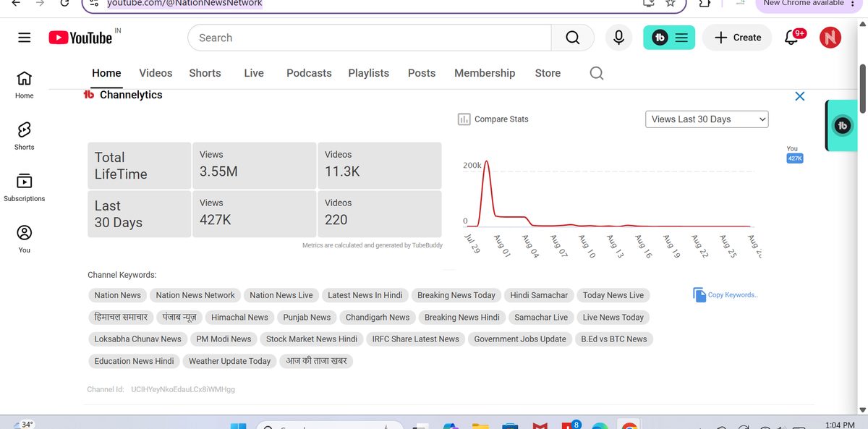Click the page vertical scrollbar
The image size is (868, 429).
click(862, 89)
